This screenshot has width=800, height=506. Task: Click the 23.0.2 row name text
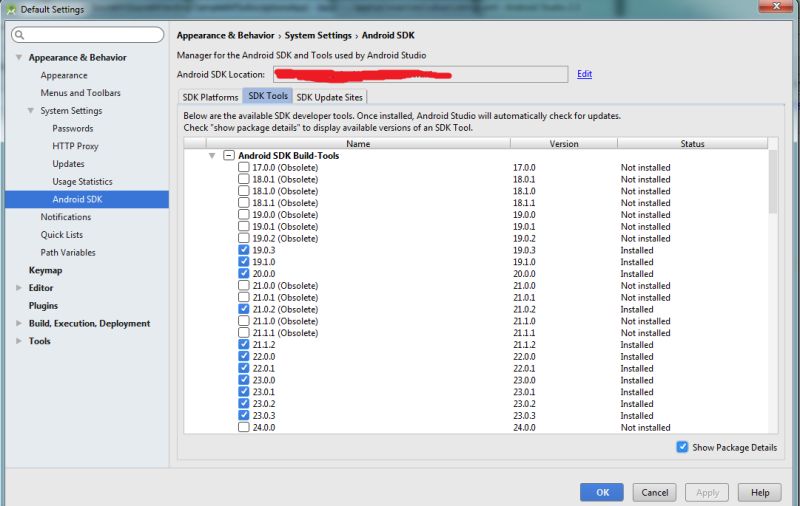[264, 403]
